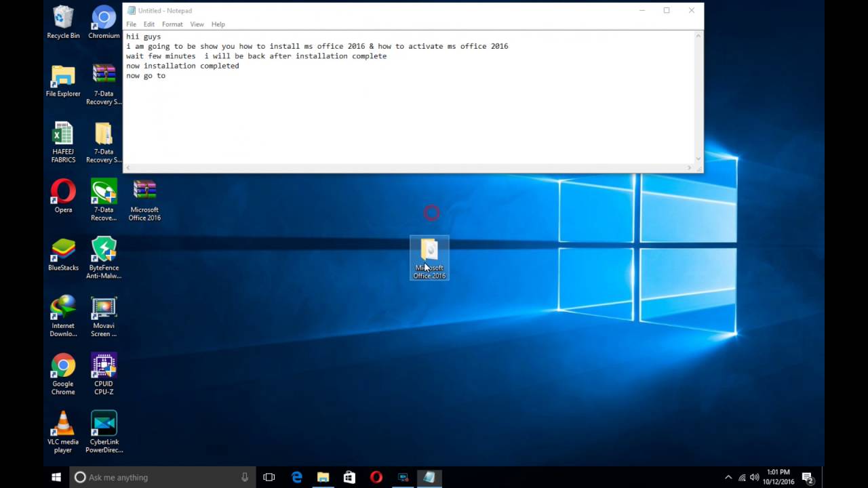The width and height of the screenshot is (868, 488).
Task: Open Notepad's Help menu
Action: [x=218, y=24]
